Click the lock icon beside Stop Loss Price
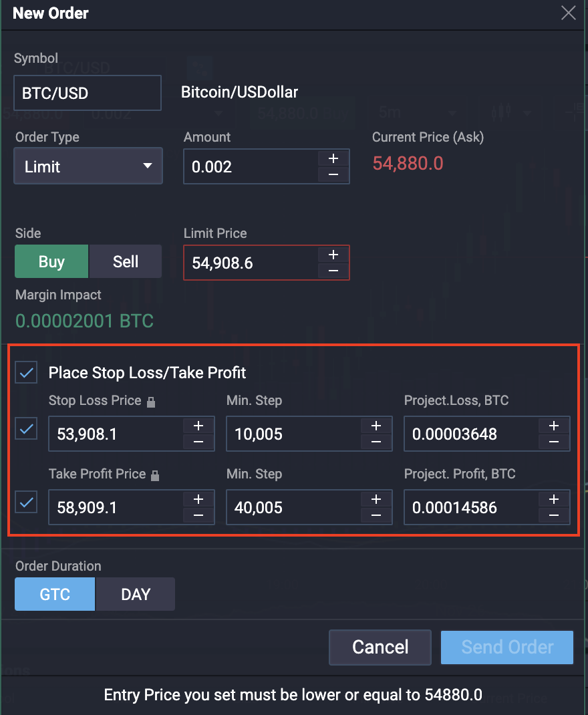588x715 pixels. click(x=152, y=401)
